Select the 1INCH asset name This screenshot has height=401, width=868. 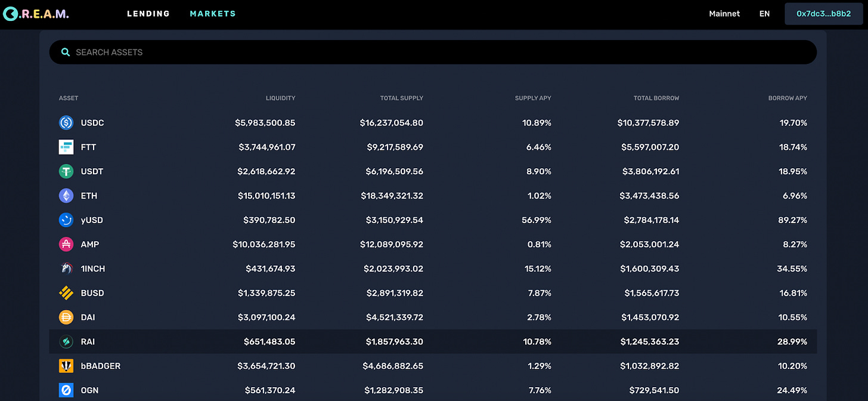93,269
